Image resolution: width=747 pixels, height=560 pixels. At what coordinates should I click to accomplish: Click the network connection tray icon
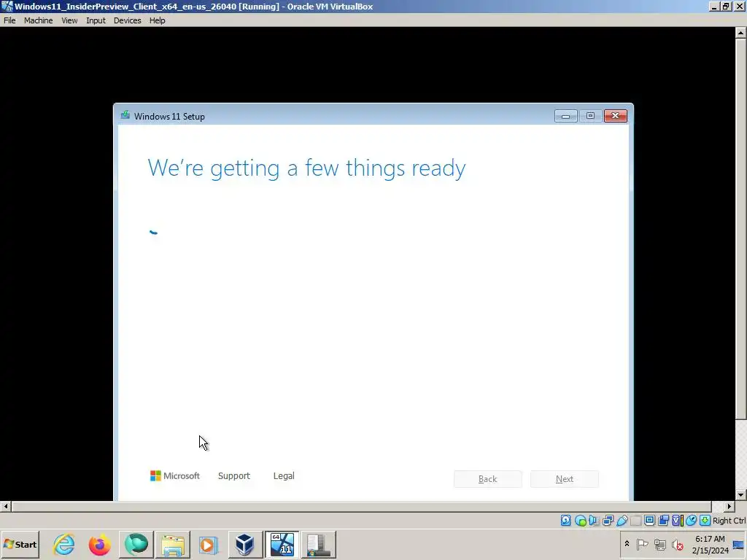point(659,544)
